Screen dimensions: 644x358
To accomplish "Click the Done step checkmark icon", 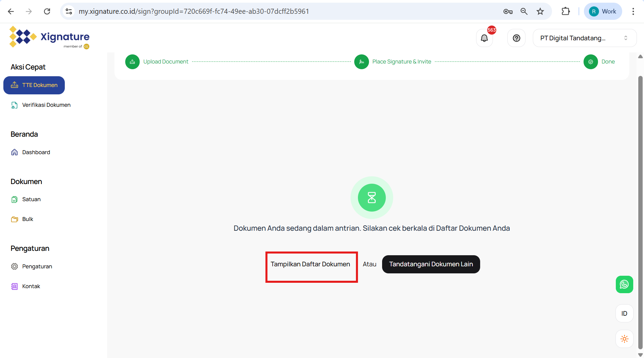I will pos(590,62).
